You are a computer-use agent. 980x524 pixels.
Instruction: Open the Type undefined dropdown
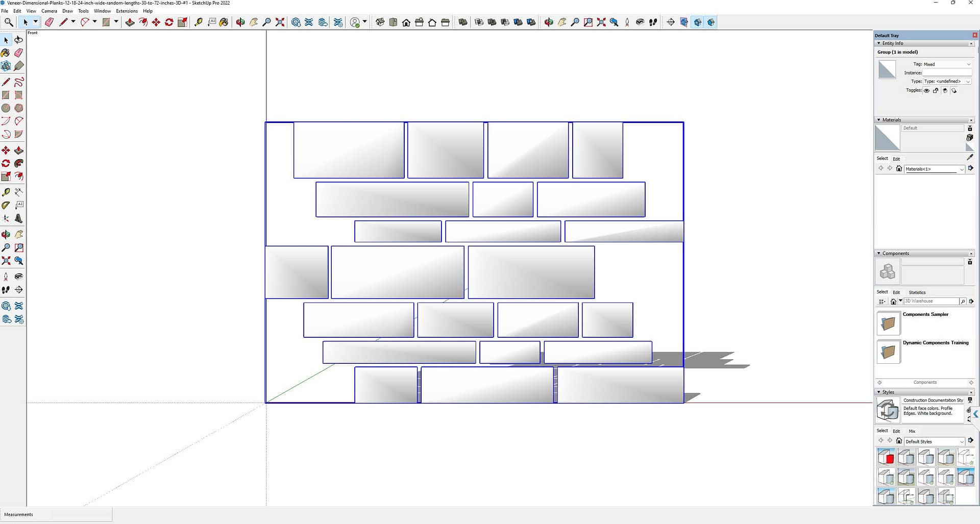[947, 81]
